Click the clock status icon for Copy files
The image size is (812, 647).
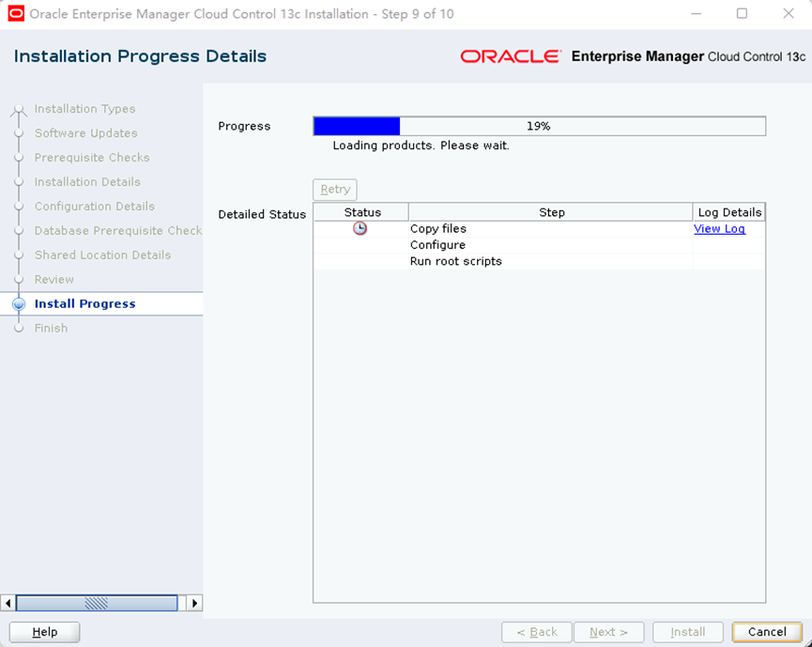tap(360, 228)
